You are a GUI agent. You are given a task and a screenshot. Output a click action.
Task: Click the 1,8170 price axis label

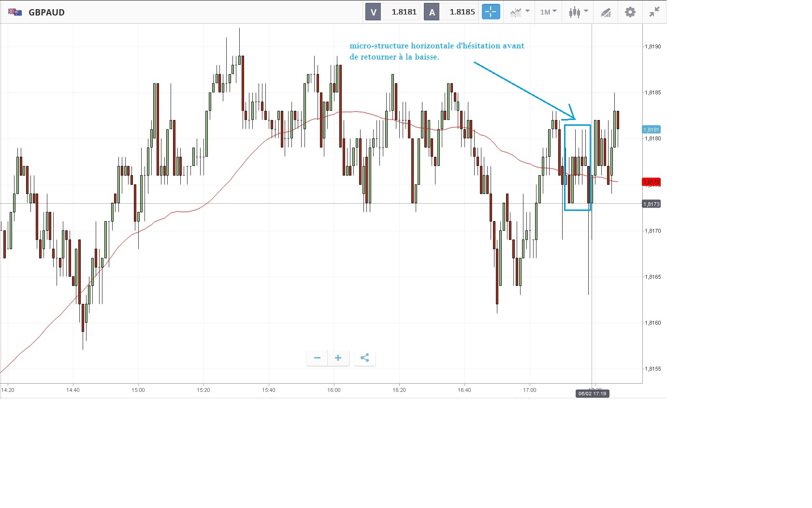click(652, 231)
